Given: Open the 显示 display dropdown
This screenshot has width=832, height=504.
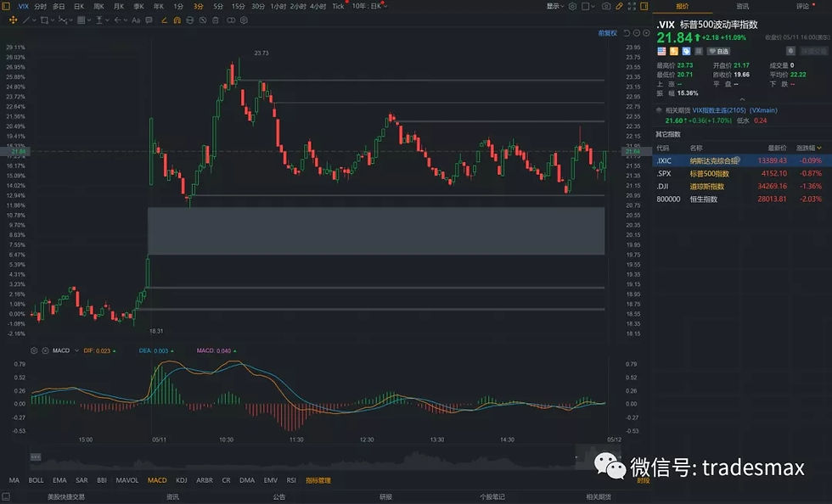Looking at the screenshot, I should (554, 7).
